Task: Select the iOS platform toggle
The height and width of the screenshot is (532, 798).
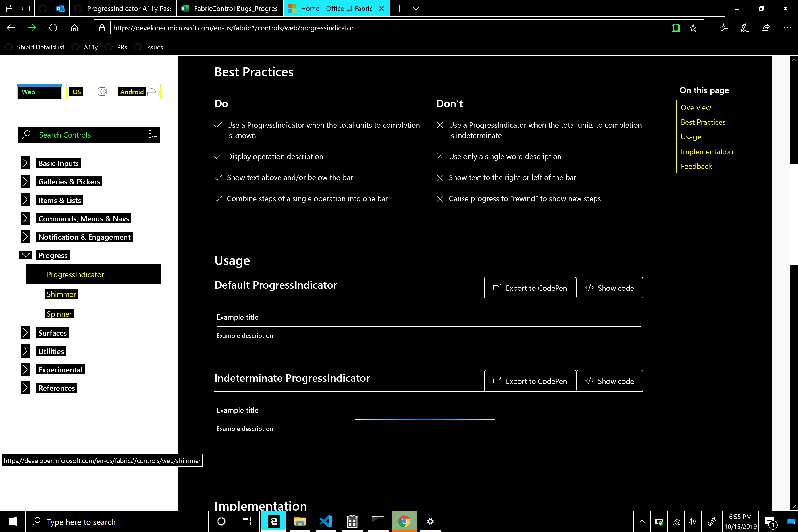Action: 89,92
